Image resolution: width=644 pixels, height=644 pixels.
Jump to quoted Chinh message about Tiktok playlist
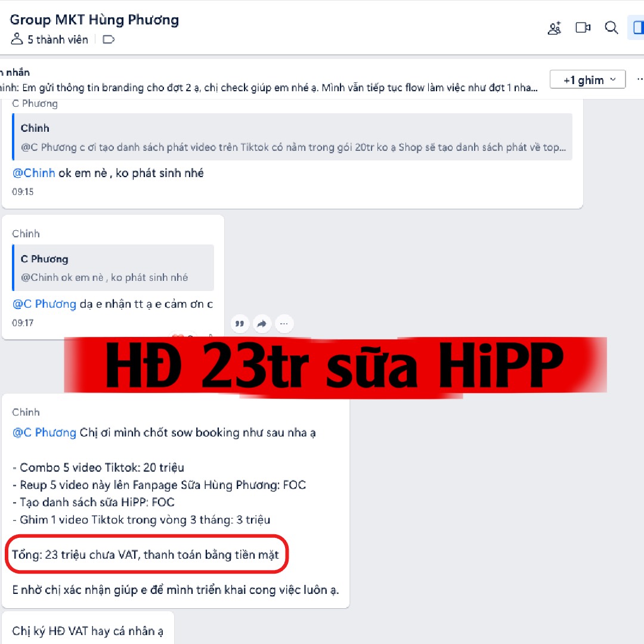[x=293, y=137]
